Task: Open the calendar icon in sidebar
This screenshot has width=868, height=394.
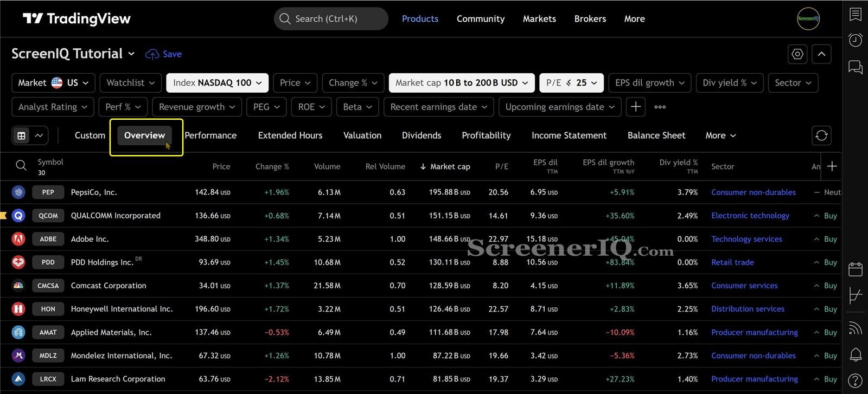Action: [x=856, y=269]
